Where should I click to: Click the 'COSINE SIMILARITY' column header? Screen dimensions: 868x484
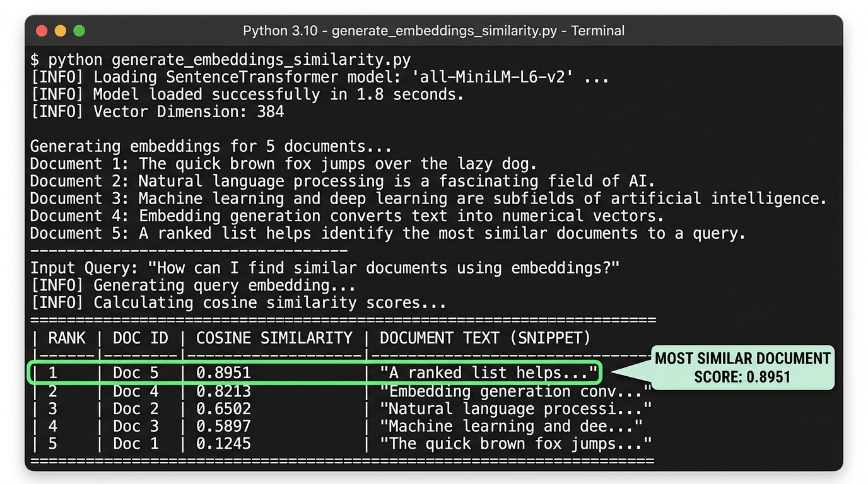274,338
